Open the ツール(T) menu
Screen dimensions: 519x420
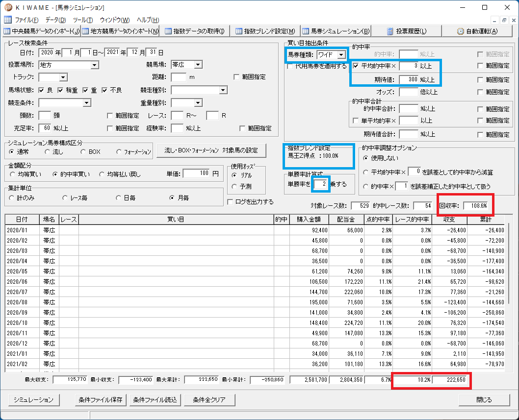pyautogui.click(x=83, y=20)
